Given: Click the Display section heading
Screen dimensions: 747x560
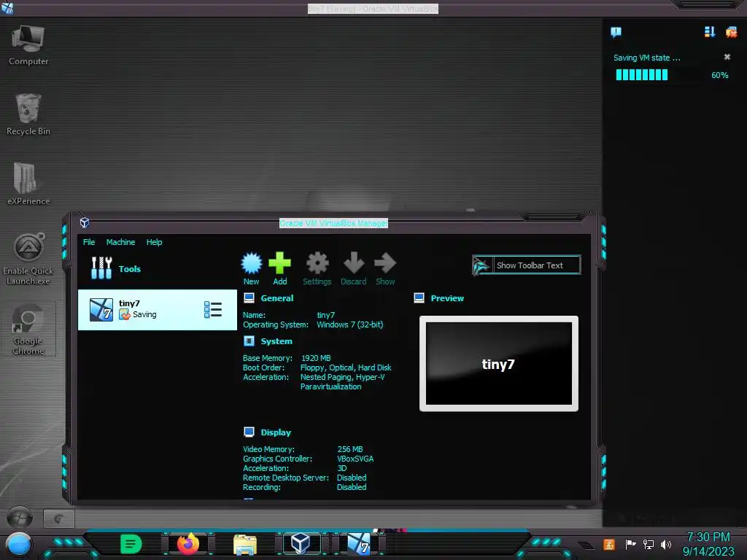Looking at the screenshot, I should [x=275, y=432].
